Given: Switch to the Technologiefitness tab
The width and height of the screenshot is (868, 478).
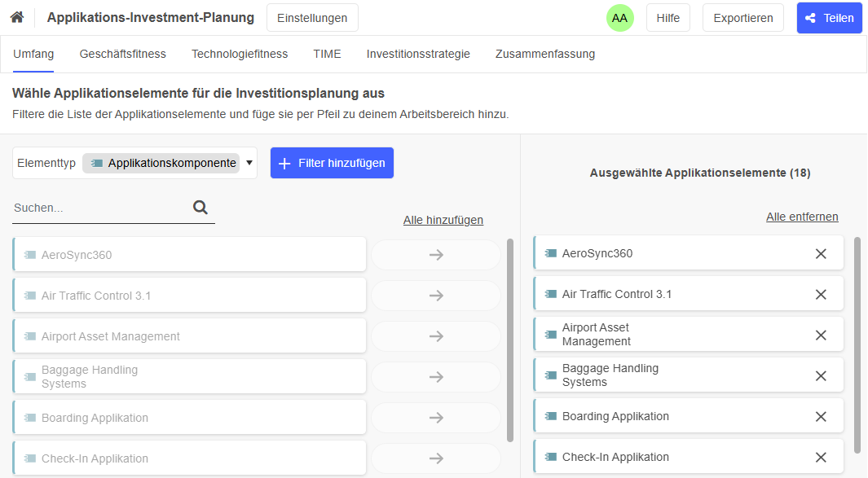Looking at the screenshot, I should pyautogui.click(x=239, y=54).
